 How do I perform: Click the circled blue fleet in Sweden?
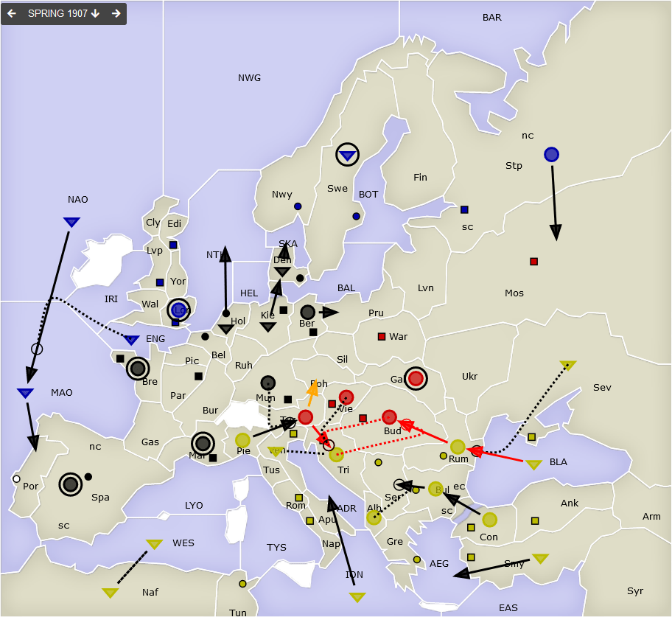point(348,155)
